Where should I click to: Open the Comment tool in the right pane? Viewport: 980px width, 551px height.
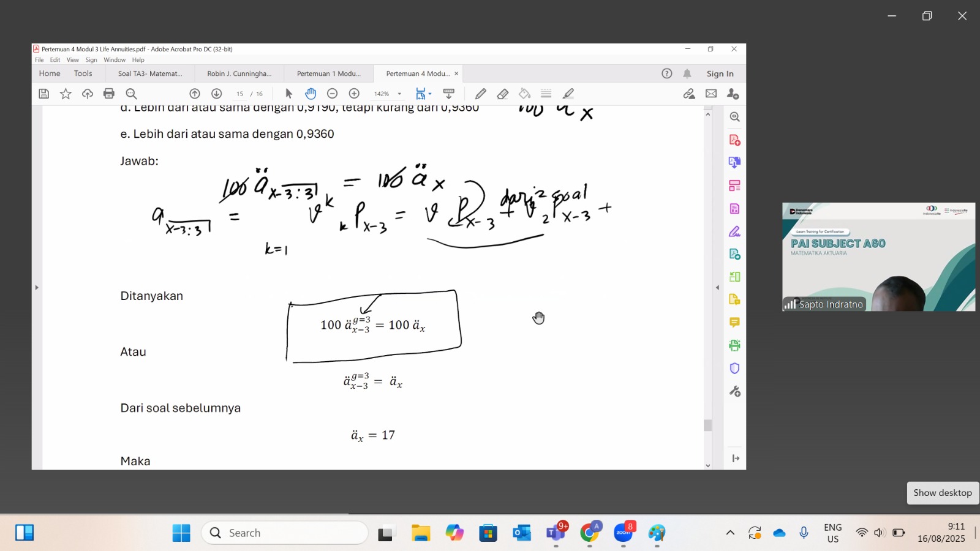[x=734, y=323]
